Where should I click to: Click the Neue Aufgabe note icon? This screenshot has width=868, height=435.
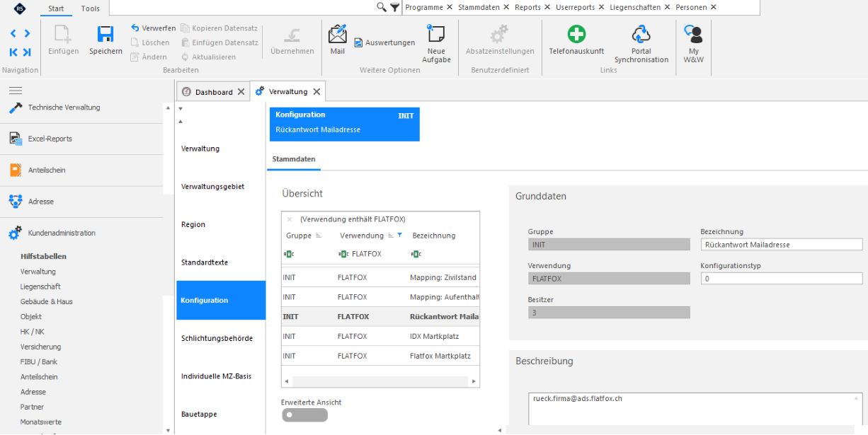(436, 34)
